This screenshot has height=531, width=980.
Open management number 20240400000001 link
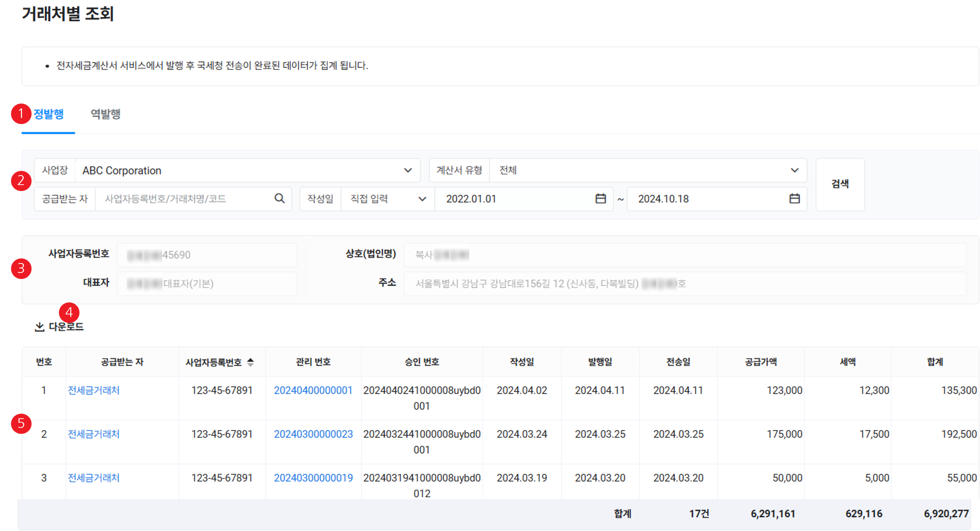313,390
